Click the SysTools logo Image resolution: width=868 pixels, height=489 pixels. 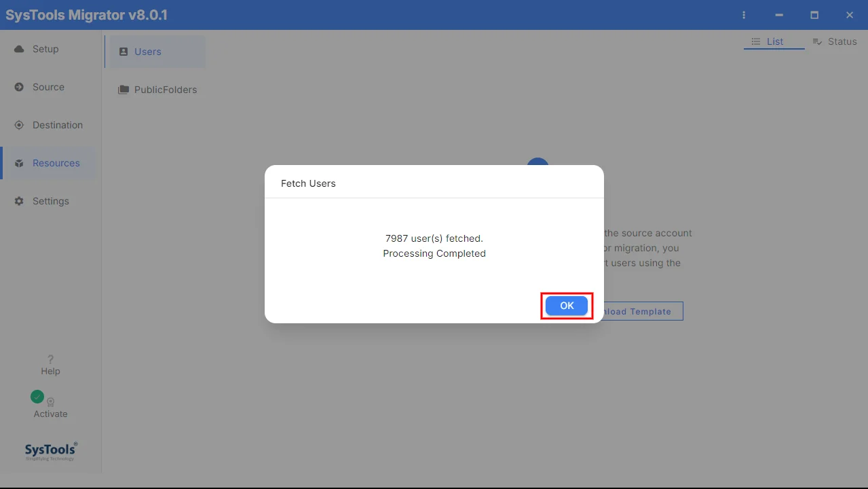coord(51,451)
